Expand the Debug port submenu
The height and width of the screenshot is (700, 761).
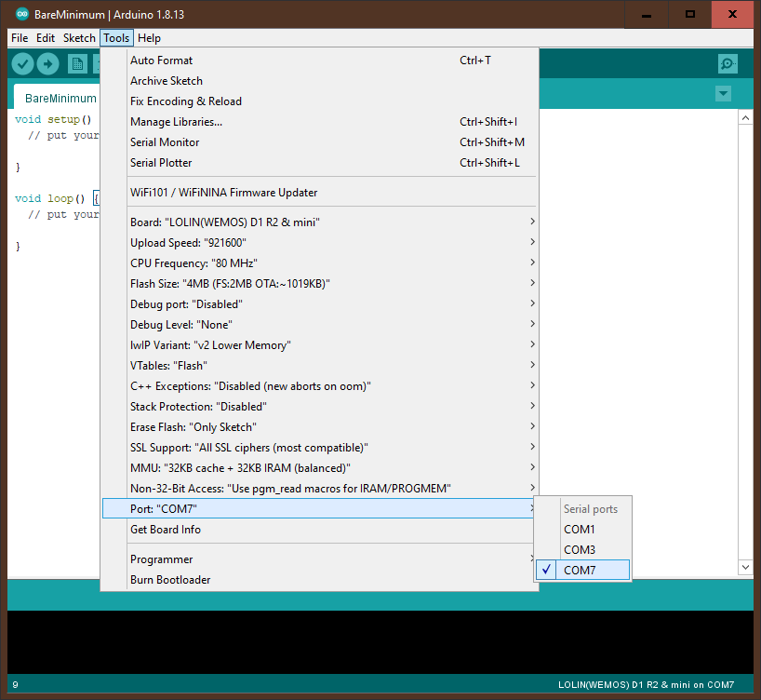tap(319, 304)
